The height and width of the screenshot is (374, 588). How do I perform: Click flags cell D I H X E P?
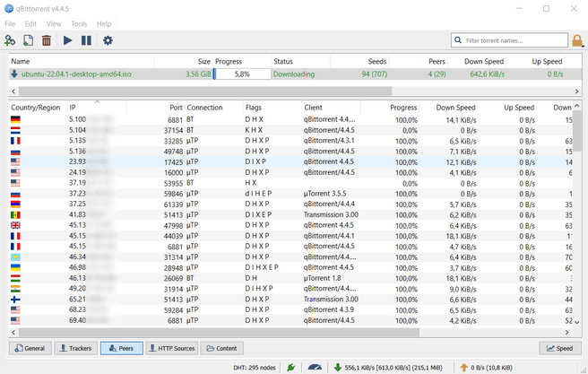tap(262, 267)
